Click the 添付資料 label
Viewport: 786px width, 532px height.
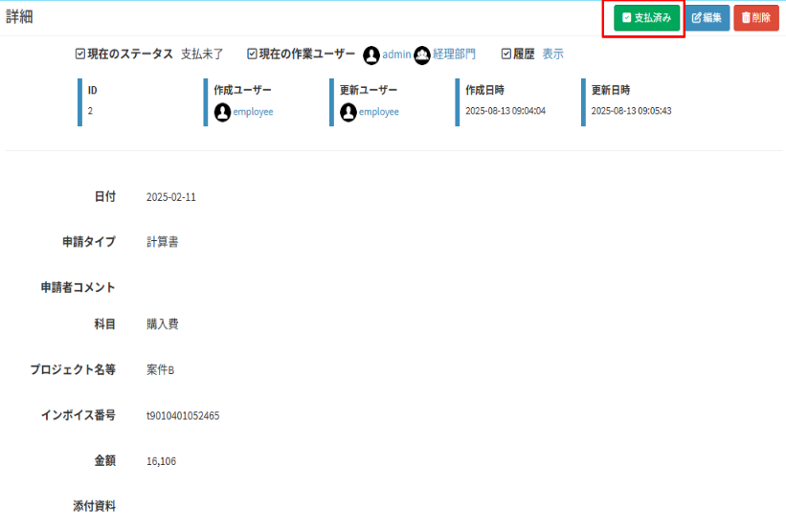94,506
